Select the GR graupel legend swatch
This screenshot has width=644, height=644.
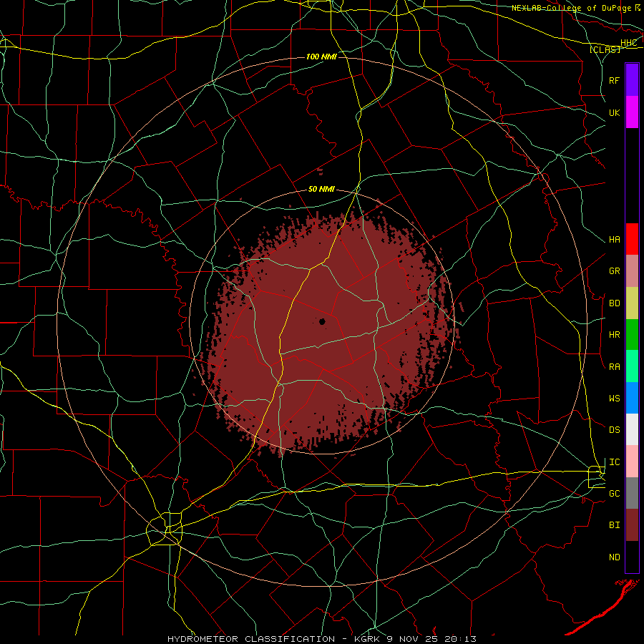[632, 271]
